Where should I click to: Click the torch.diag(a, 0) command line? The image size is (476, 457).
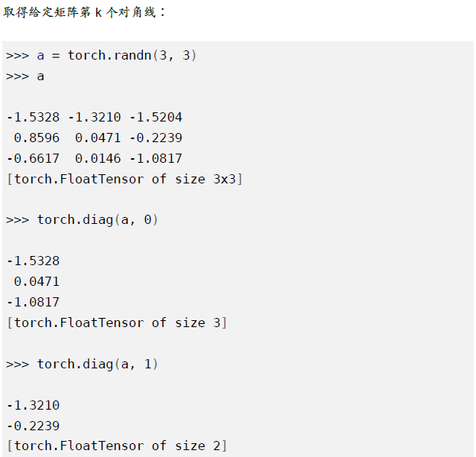pos(82,220)
